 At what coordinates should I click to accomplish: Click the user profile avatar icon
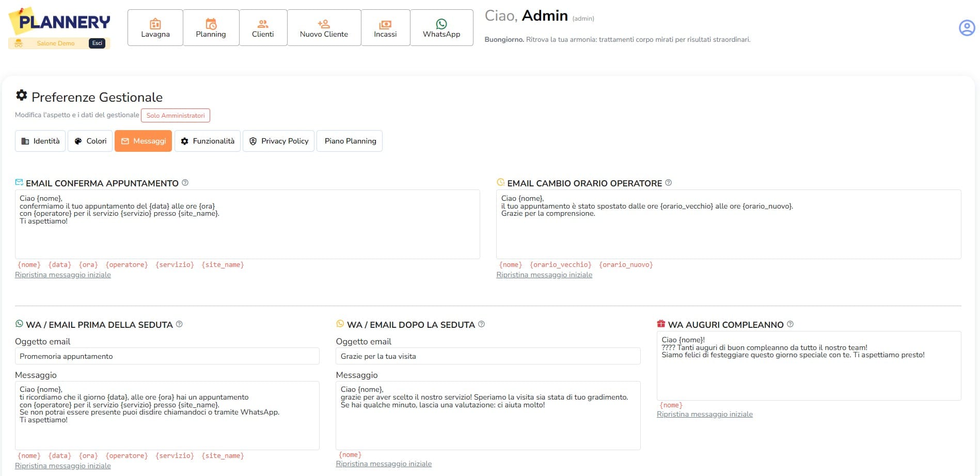coord(967,27)
